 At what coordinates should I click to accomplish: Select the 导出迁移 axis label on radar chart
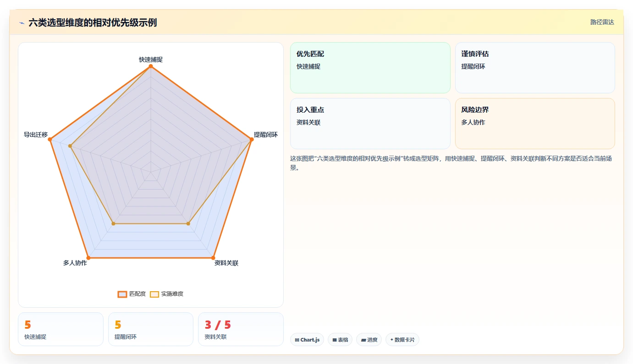pyautogui.click(x=36, y=135)
